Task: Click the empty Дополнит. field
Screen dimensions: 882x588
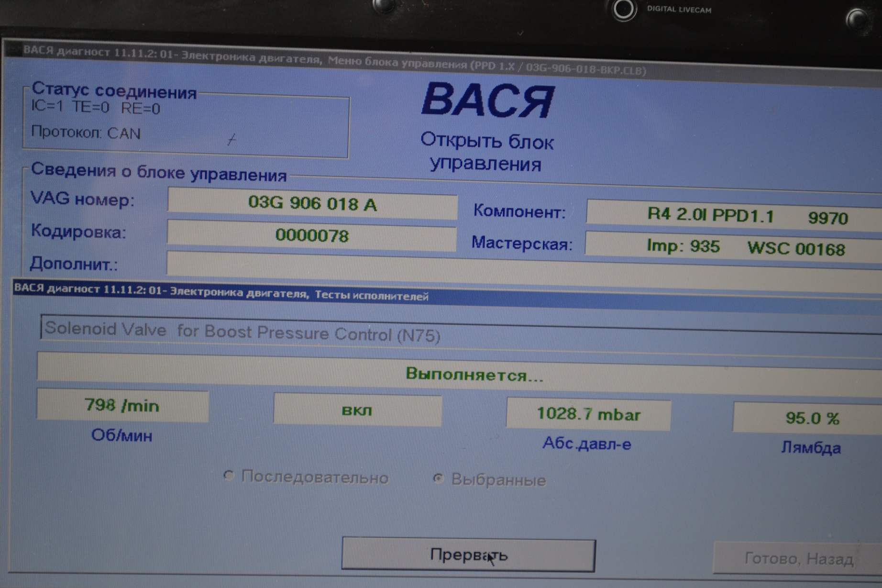Action: coord(478,266)
